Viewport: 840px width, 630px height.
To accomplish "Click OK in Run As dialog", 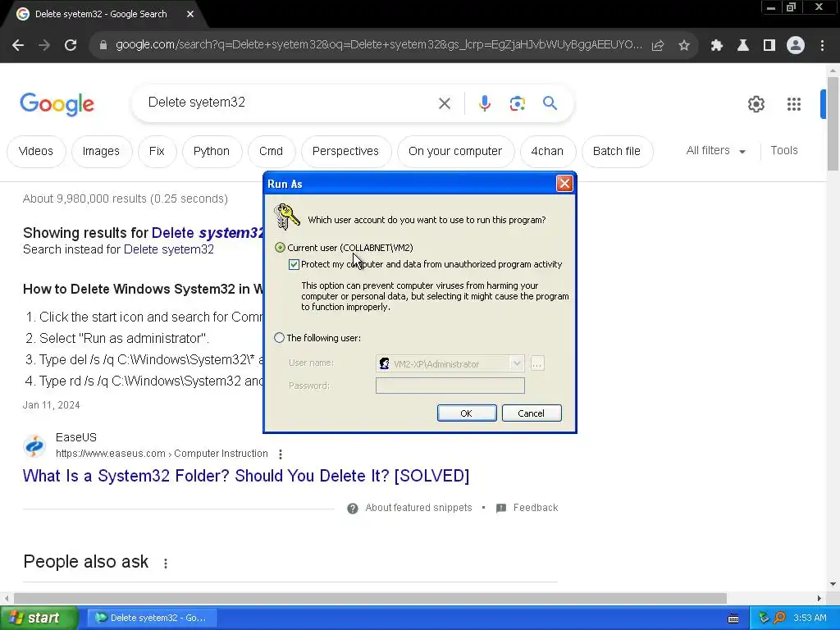I will (467, 413).
